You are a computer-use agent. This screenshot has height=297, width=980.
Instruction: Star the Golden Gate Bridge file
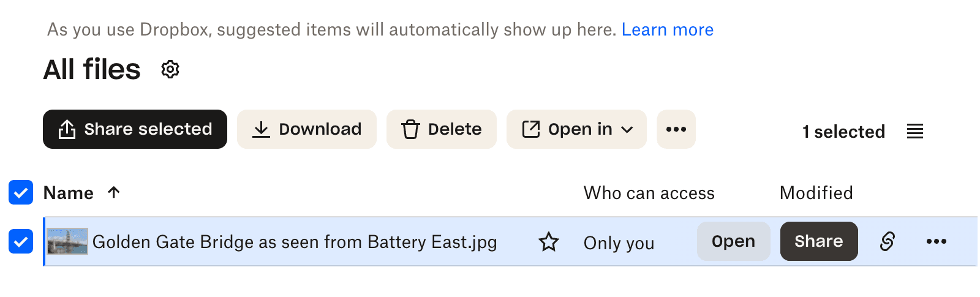pos(548,242)
